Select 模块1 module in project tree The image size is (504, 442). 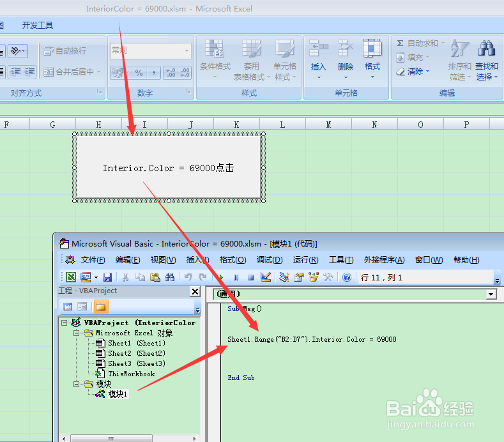118,394
